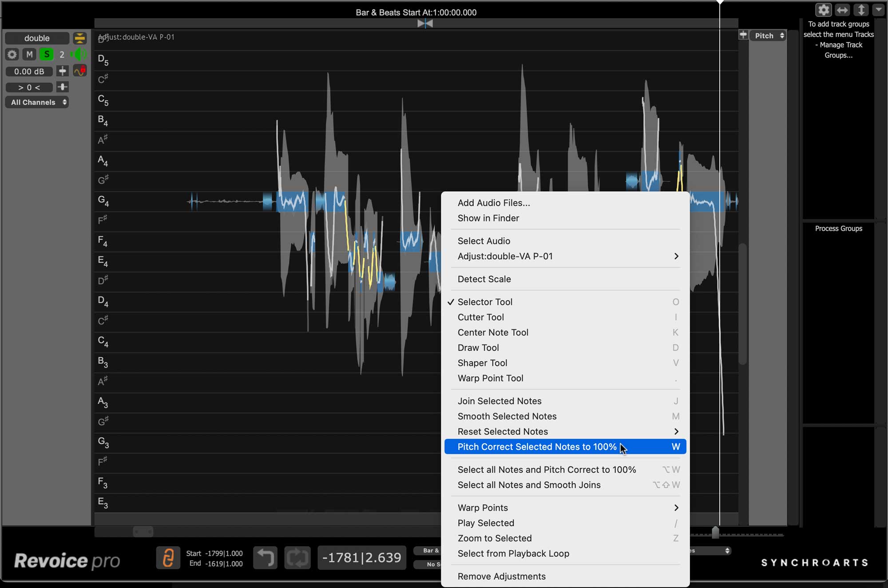Select the Cutter Tool
888x588 pixels.
[565, 317]
